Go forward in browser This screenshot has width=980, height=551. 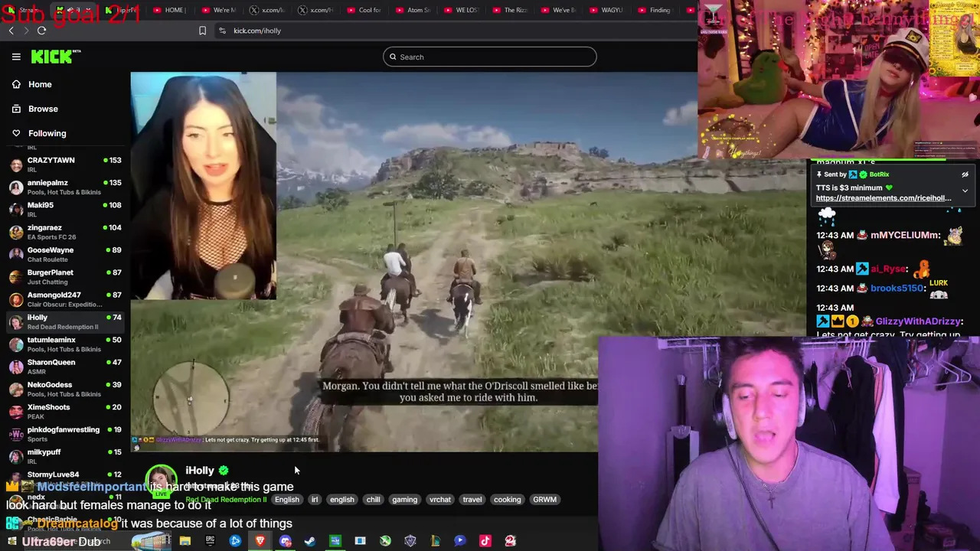[x=25, y=31]
